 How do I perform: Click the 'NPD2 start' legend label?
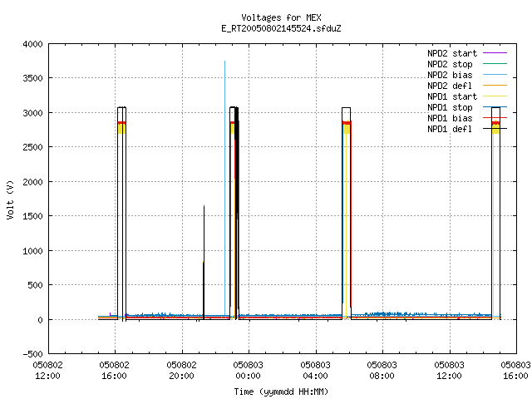pyautogui.click(x=452, y=53)
